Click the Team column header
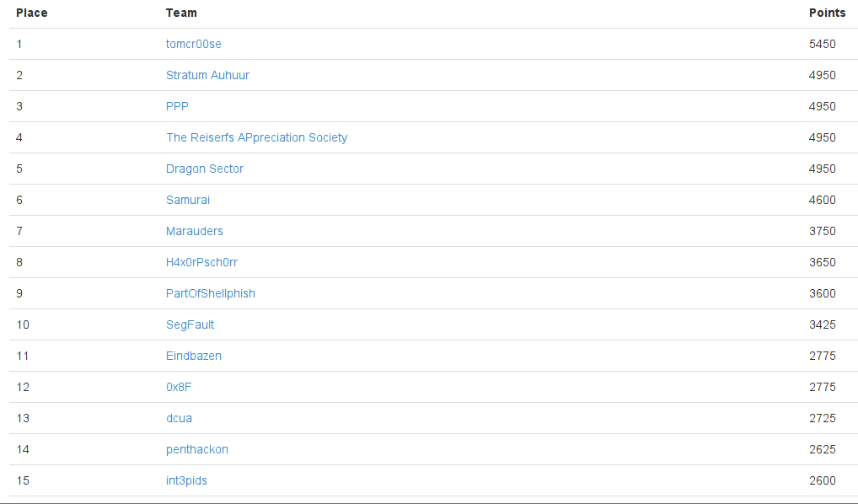This screenshot has width=858, height=504. click(181, 13)
